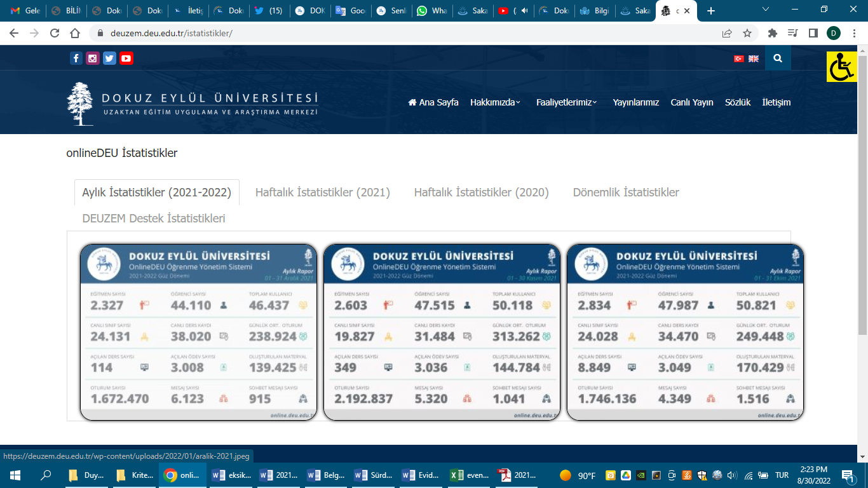The image size is (868, 488).
Task: Click the home icon next to Ana Sayfa
Action: [x=413, y=102]
